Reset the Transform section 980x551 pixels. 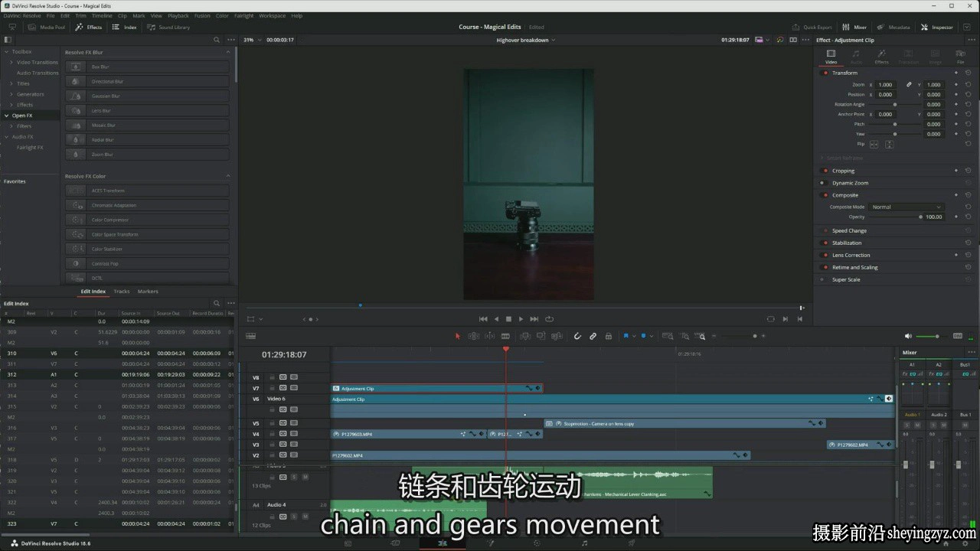point(968,73)
